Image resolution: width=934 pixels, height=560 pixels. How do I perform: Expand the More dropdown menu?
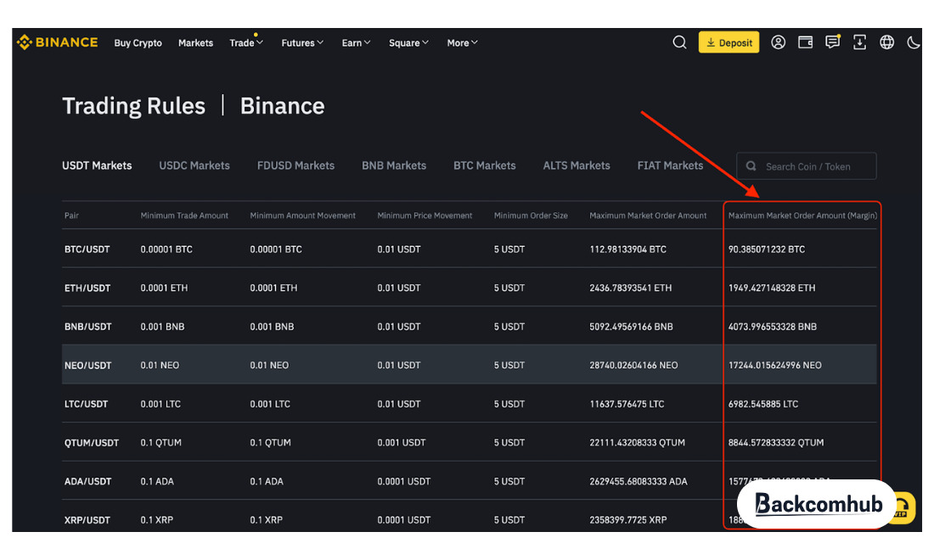(x=462, y=42)
